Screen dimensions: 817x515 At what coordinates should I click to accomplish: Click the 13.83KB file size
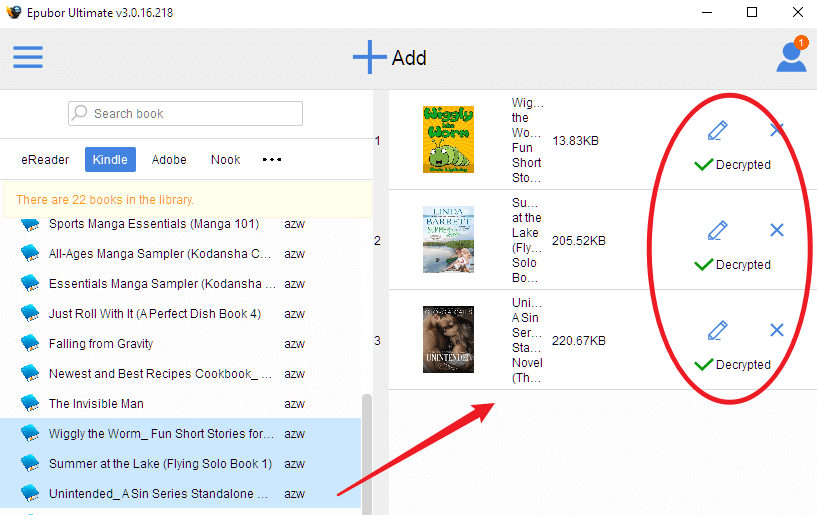click(575, 141)
